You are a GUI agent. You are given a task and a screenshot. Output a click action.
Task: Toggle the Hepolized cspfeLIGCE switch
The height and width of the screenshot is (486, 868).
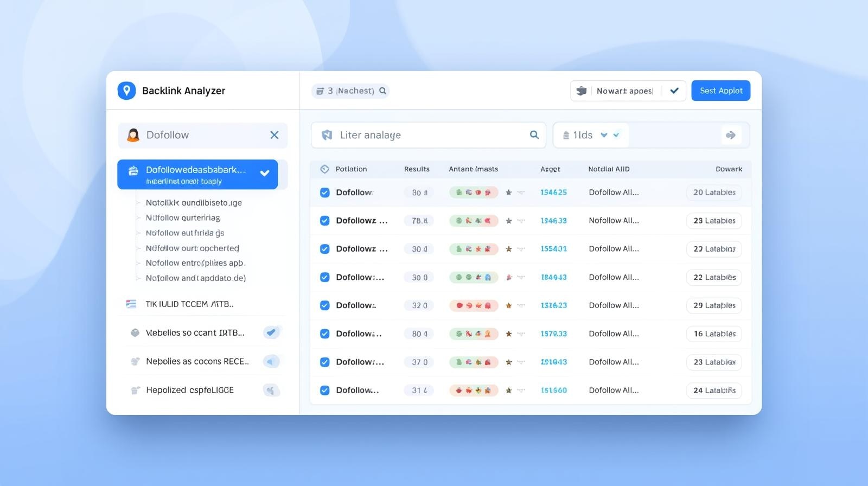point(272,390)
